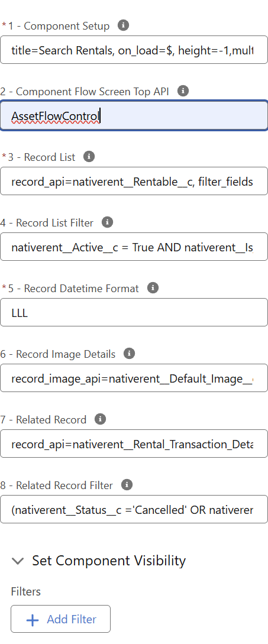This screenshot has height=644, width=268.
Task: Open help tooltip for Record List
Action: [89, 157]
